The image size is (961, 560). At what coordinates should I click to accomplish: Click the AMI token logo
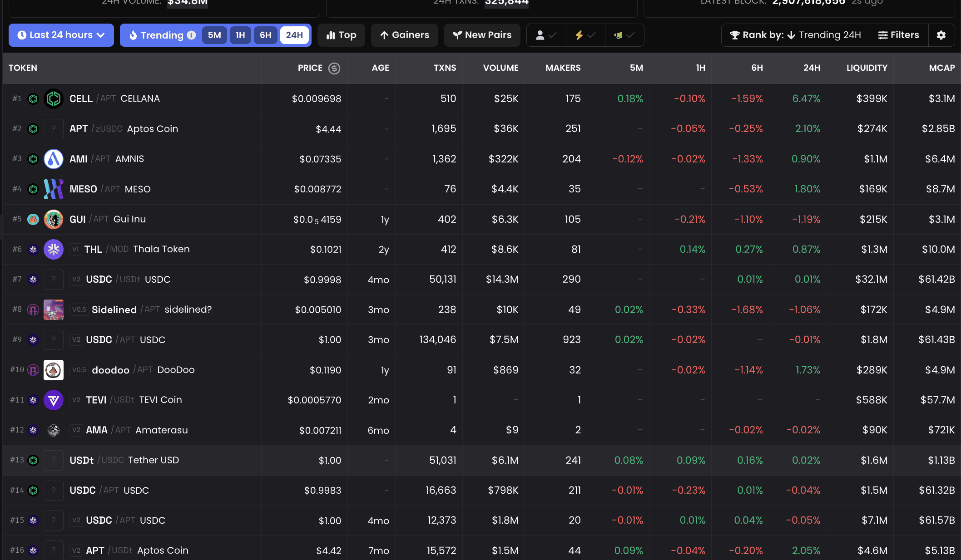[x=54, y=159]
